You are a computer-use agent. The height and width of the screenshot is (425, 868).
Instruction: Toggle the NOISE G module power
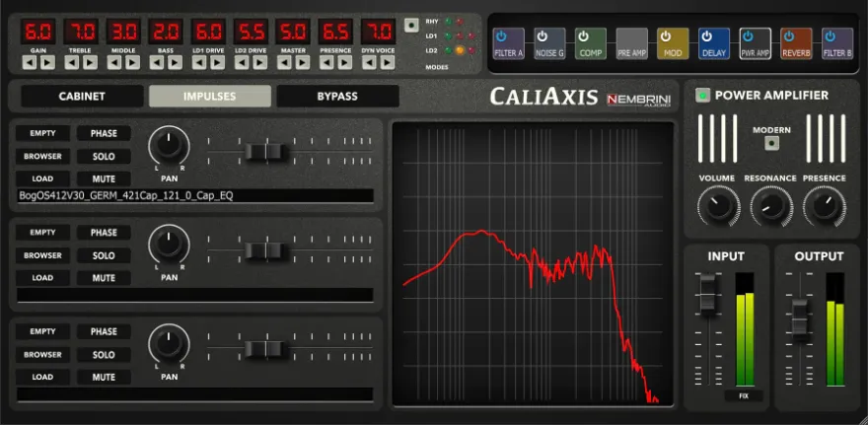tap(542, 35)
